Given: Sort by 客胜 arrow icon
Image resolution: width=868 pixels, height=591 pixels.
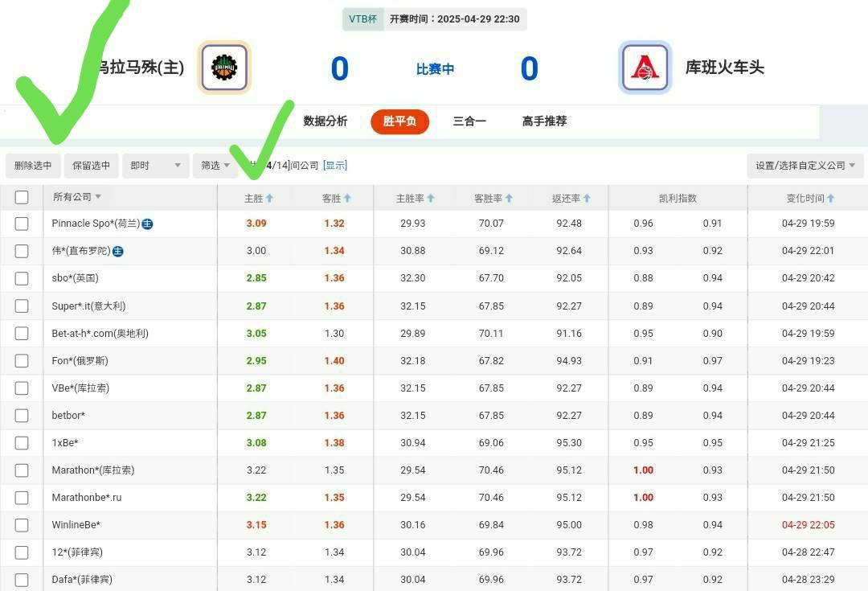Looking at the screenshot, I should tap(348, 199).
